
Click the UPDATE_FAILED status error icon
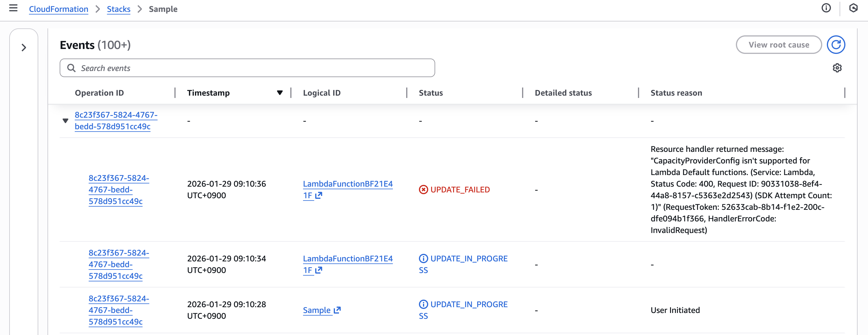tap(423, 190)
